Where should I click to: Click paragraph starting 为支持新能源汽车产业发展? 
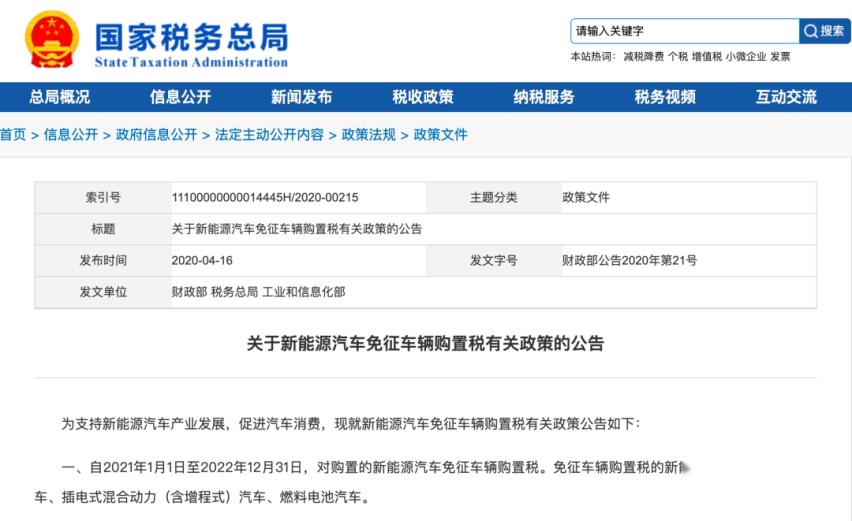point(351,424)
